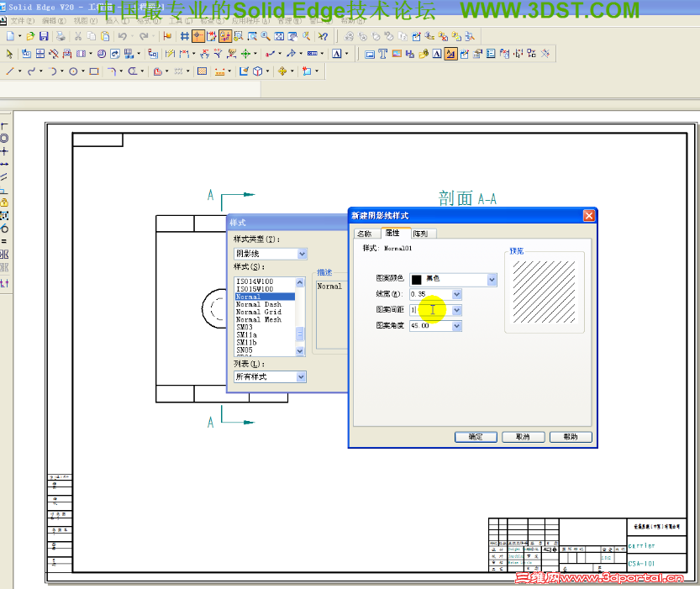700x589 pixels.
Task: Click the image insert picture icon
Action: pos(397,54)
